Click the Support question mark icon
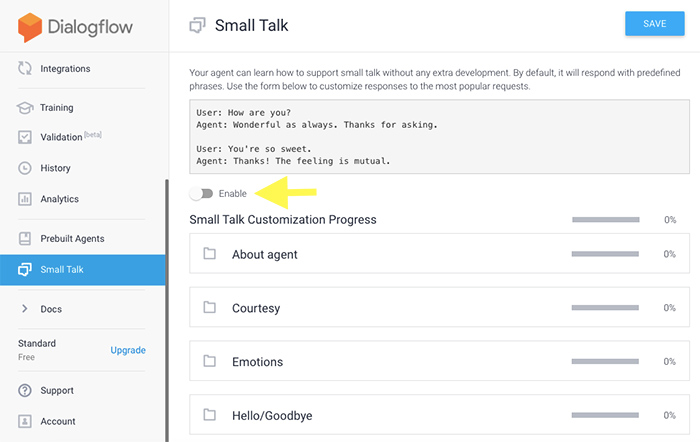 tap(25, 390)
